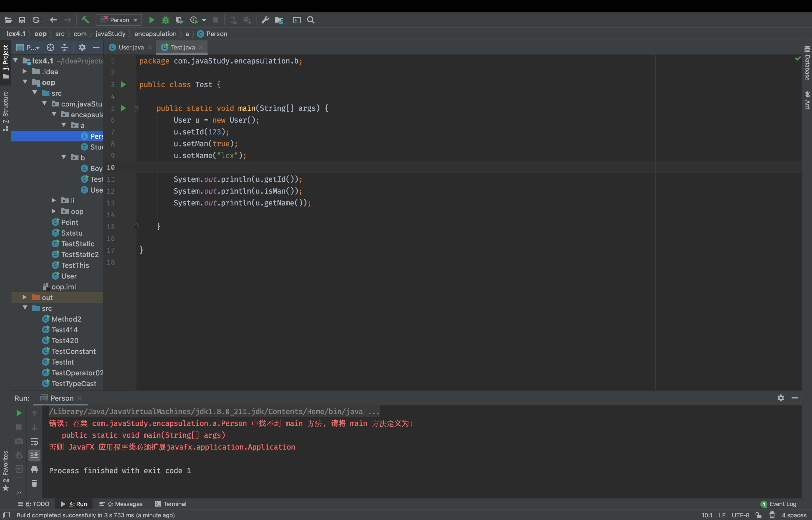Open the Person run configuration dropdown

point(119,20)
